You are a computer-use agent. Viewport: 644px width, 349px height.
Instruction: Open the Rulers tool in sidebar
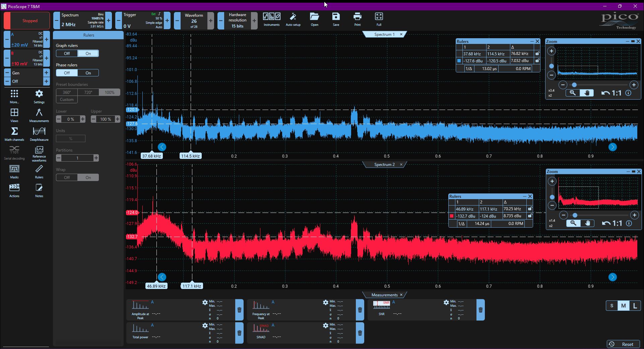click(x=39, y=172)
